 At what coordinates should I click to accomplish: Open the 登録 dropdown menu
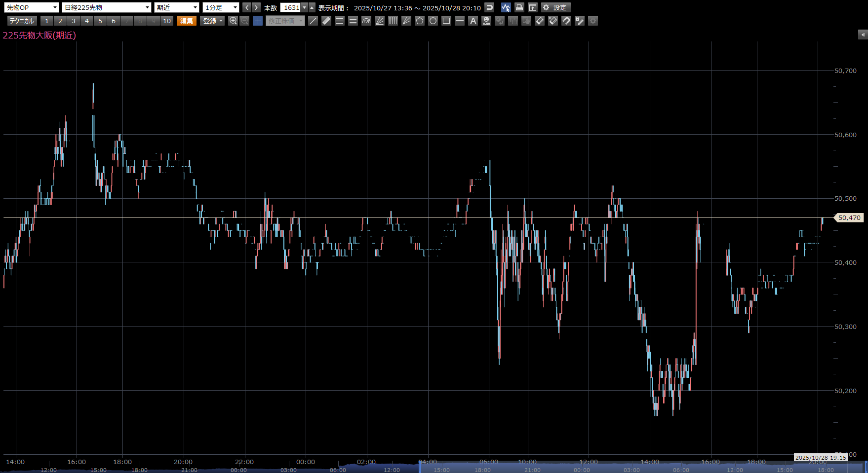coord(213,21)
